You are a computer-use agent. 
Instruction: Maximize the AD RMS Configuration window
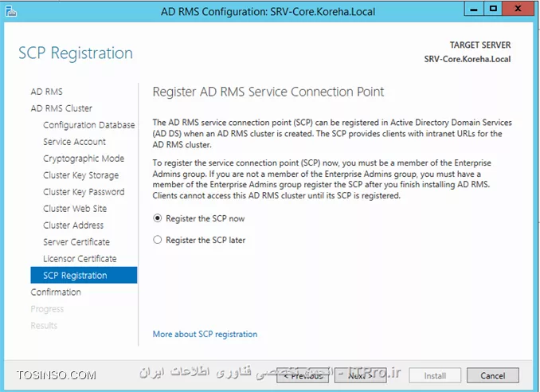coord(493,9)
